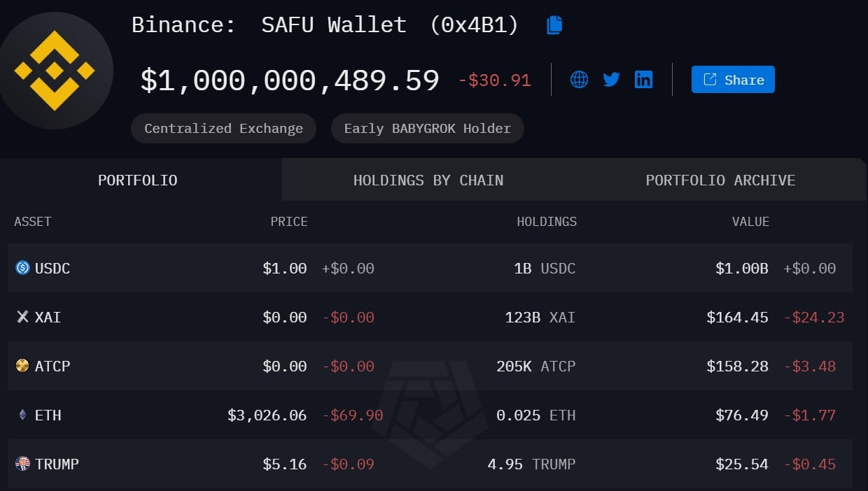Switch to Holdings By Chain tab

coord(428,180)
